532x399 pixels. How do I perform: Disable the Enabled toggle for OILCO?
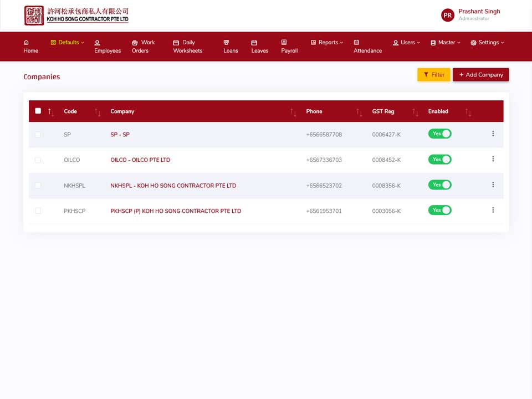coord(439,160)
